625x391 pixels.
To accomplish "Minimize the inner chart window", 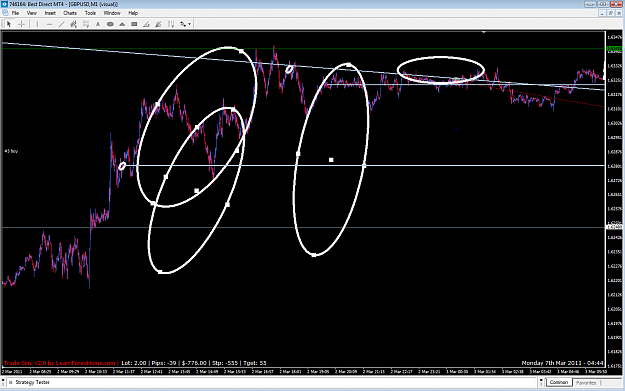I will click(602, 13).
